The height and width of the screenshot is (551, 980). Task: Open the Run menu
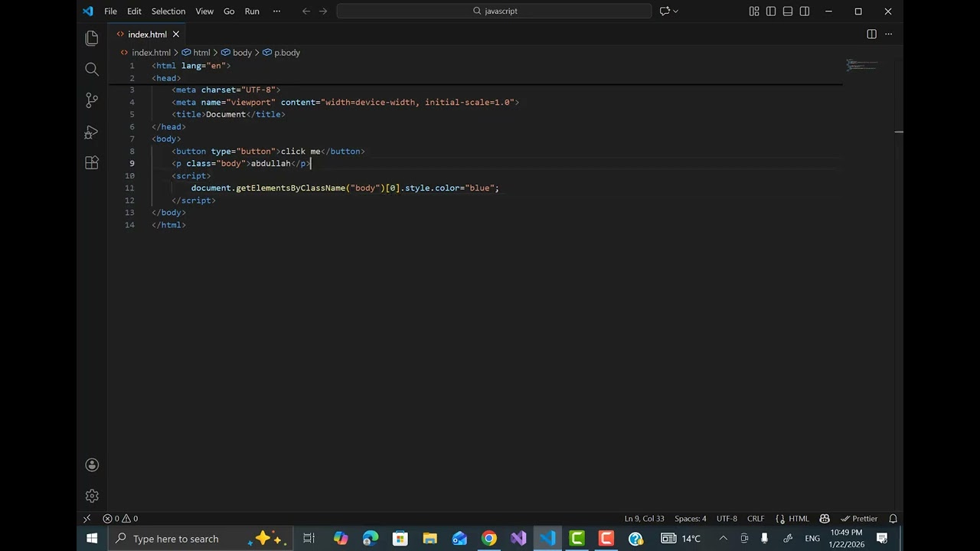click(252, 11)
